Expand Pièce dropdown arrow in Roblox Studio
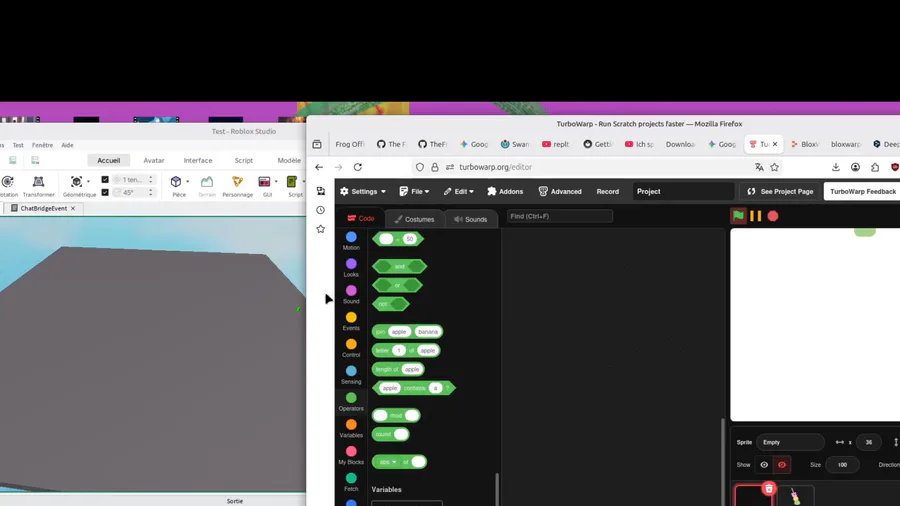900x506 pixels. 188,182
